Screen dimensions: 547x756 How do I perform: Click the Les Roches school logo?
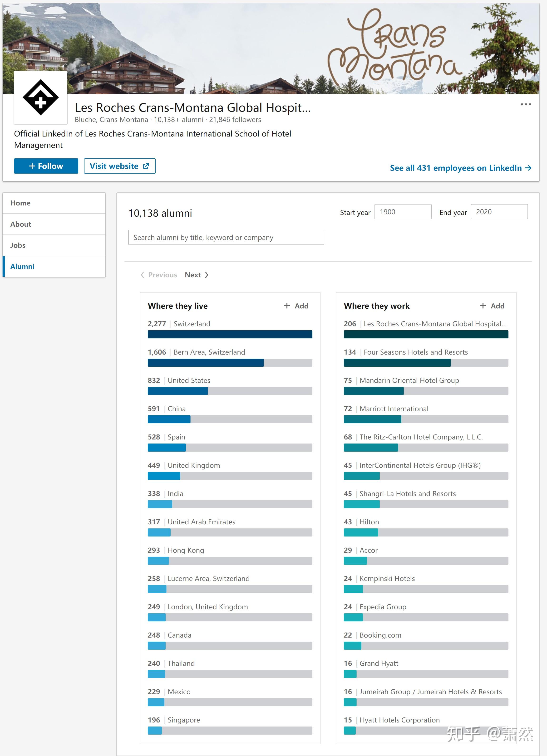click(x=41, y=97)
